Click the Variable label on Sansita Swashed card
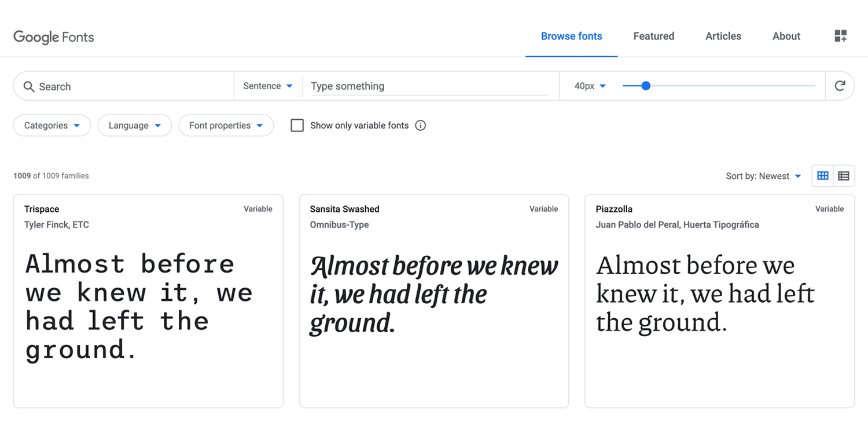The height and width of the screenshot is (434, 868). click(544, 209)
